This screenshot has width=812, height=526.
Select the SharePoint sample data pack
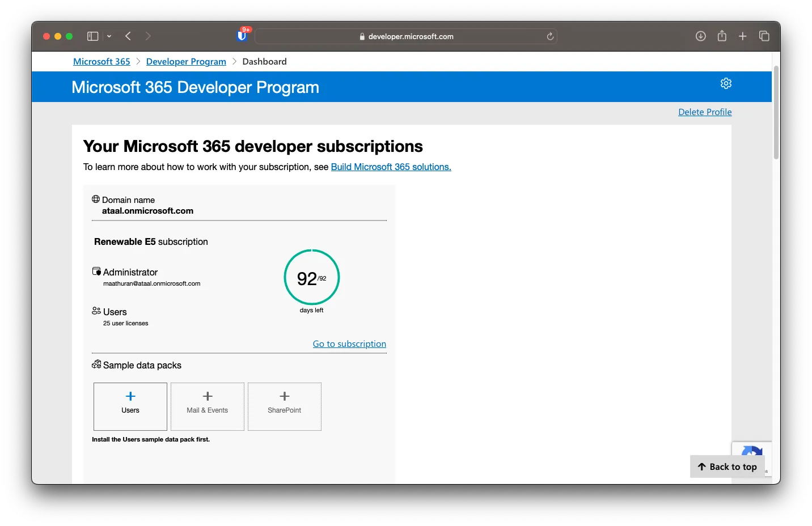coord(285,406)
